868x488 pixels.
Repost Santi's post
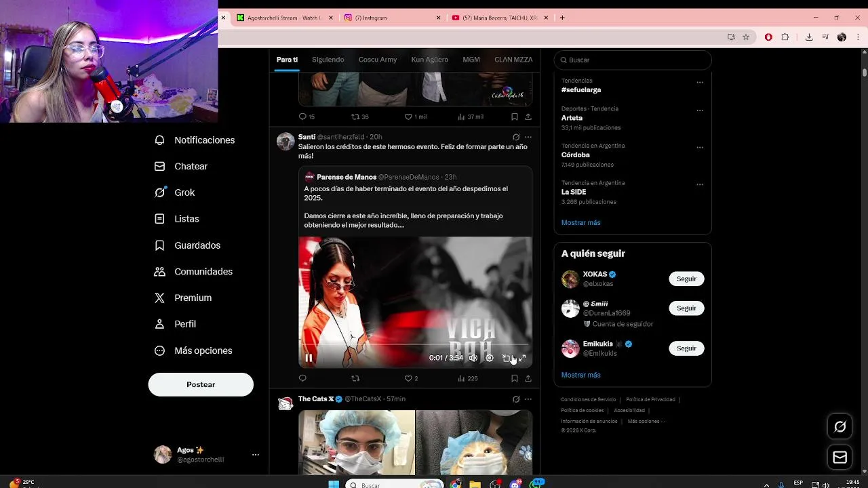[x=355, y=378]
